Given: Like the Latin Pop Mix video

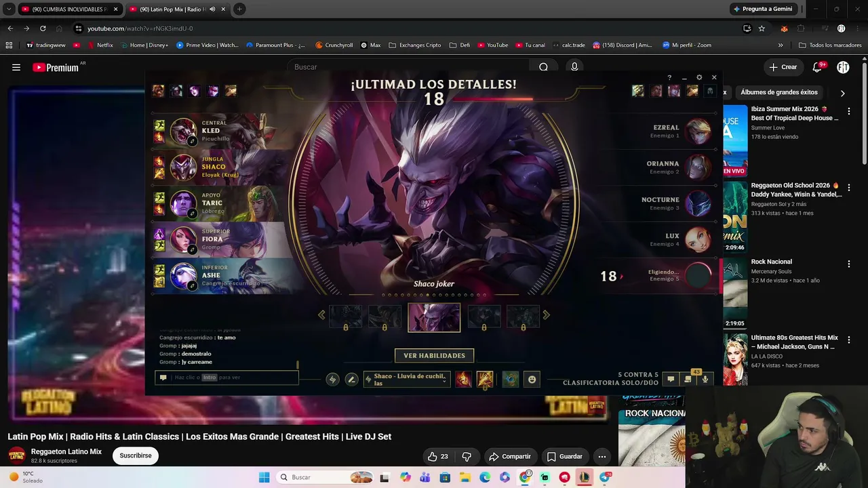Looking at the screenshot, I should point(438,457).
